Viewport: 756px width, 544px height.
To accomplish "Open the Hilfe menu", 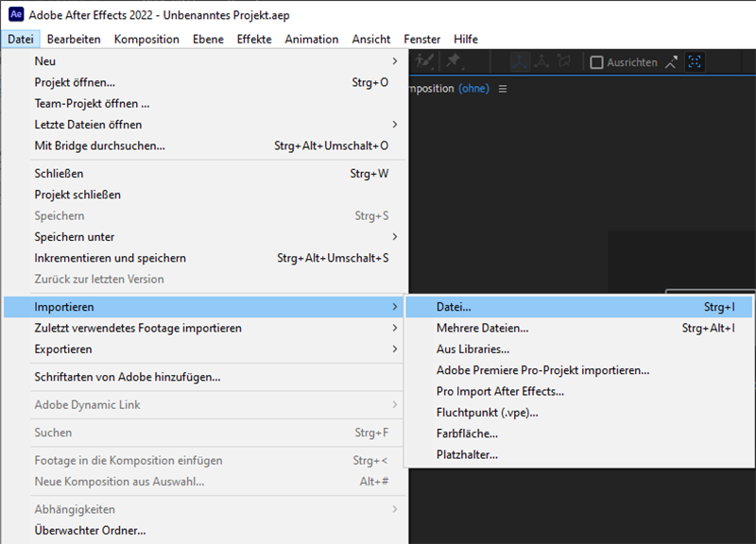I will [465, 39].
